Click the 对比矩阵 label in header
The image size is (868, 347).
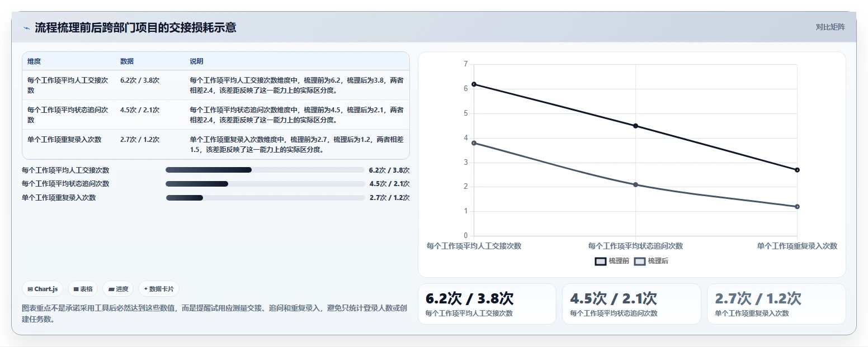[830, 27]
